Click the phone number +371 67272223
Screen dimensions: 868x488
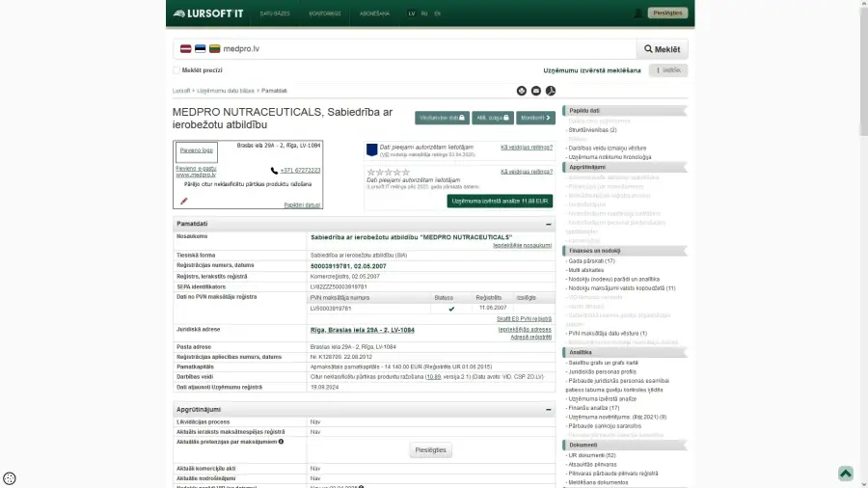(x=300, y=171)
